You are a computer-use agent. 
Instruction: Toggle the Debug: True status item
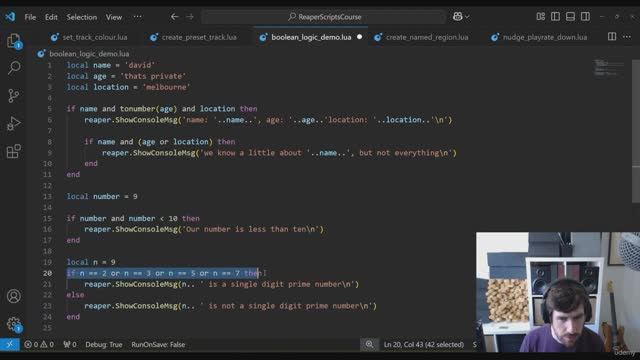coord(104,344)
